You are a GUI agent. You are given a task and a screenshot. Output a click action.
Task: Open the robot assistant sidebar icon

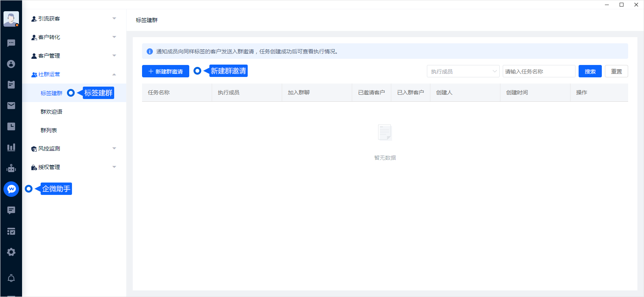(x=11, y=168)
